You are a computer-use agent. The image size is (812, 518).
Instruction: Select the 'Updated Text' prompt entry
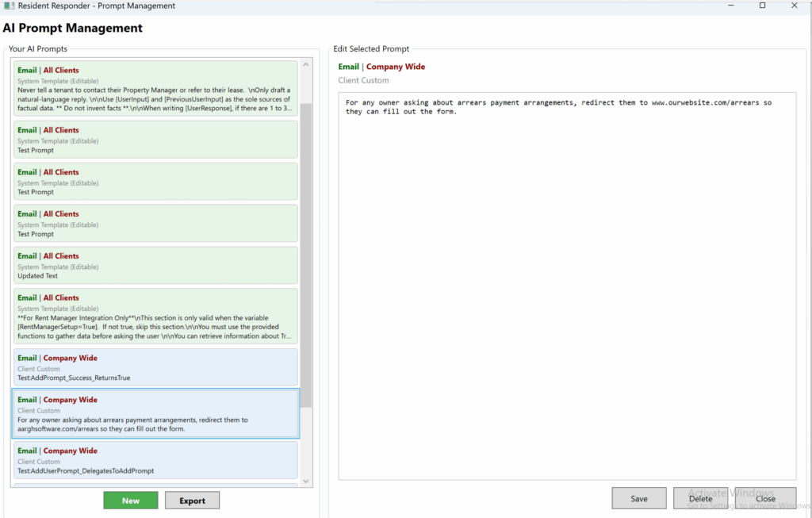coord(155,266)
